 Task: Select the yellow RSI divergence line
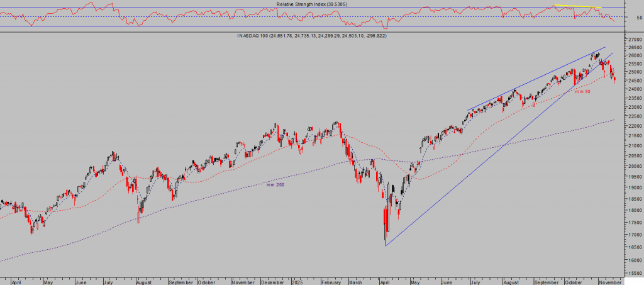[x=577, y=6]
